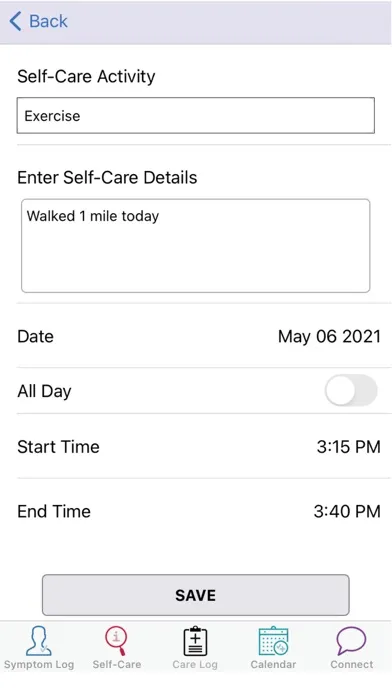Open the May 06 2021 date picker
This screenshot has height=696, width=392.
coord(329,336)
